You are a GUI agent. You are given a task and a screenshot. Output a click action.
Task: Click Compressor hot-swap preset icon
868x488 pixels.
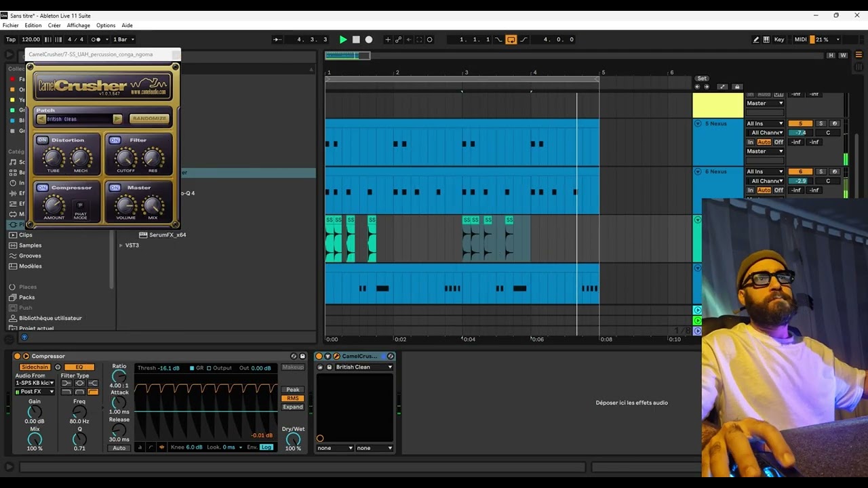(294, 356)
